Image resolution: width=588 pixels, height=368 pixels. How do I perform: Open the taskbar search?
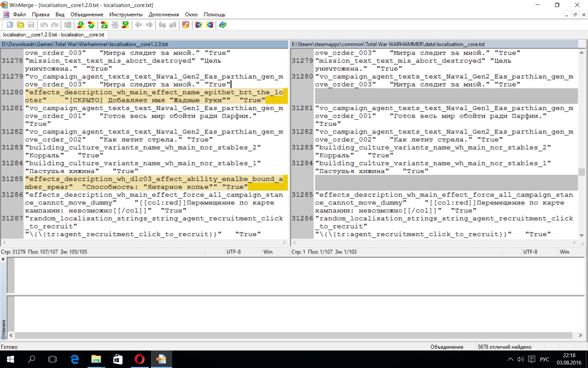[x=32, y=359]
